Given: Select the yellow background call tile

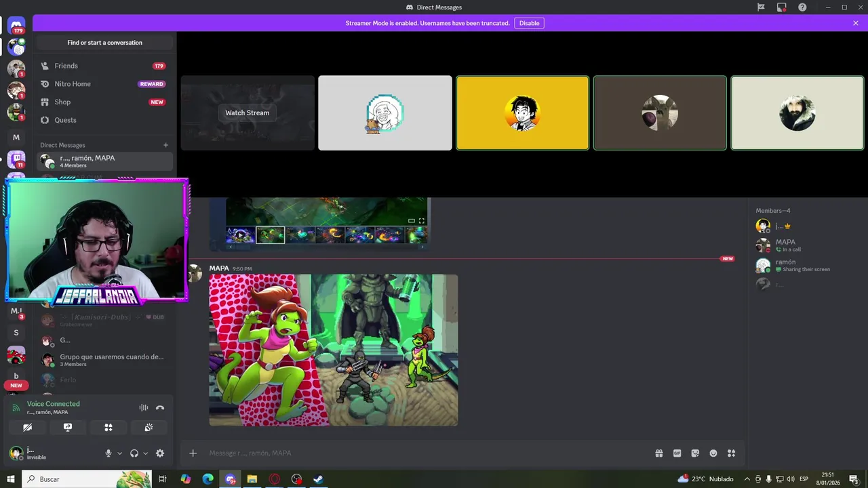Looking at the screenshot, I should pyautogui.click(x=523, y=113).
